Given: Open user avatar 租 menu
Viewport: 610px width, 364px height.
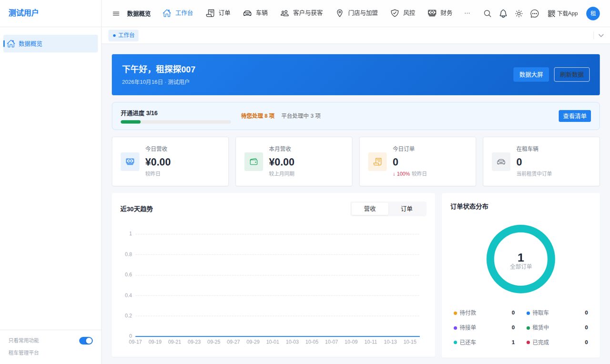Looking at the screenshot, I should pos(593,13).
